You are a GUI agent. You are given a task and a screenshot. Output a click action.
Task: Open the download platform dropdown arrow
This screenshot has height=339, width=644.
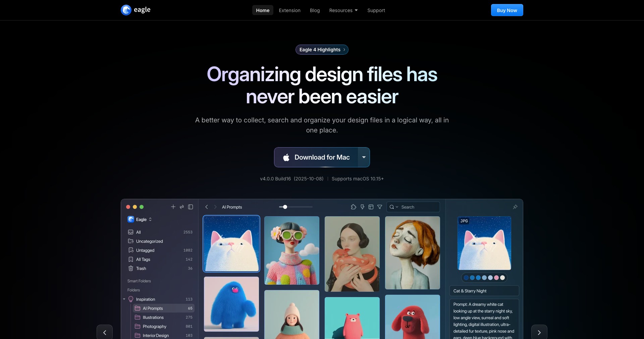click(364, 157)
